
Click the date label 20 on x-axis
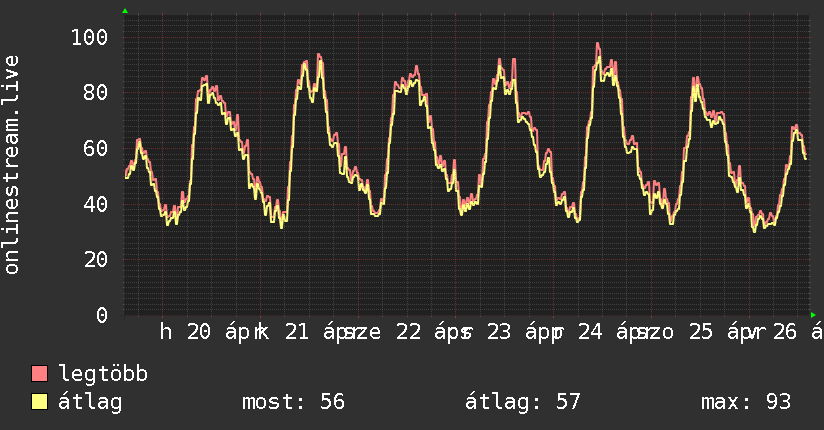coord(199,332)
